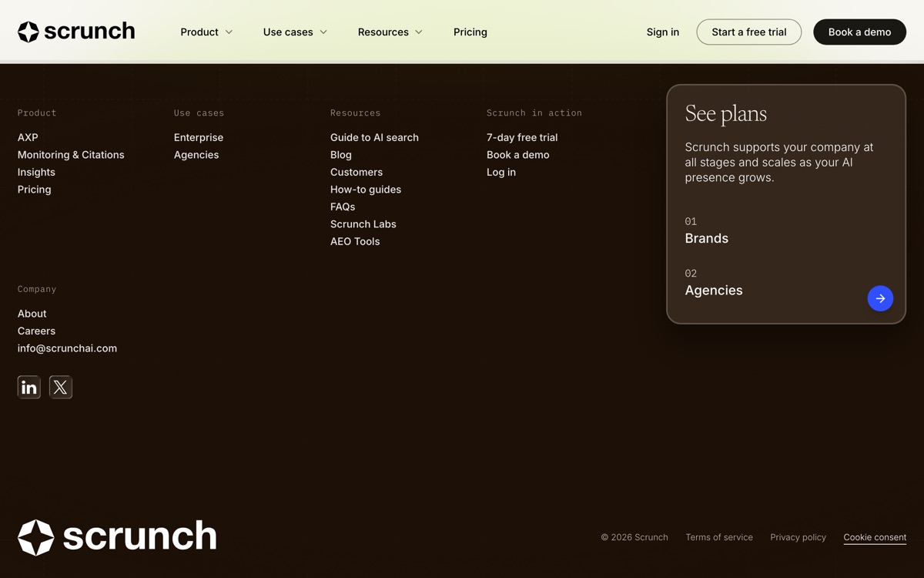The height and width of the screenshot is (578, 924).
Task: Open the X (Twitter) social icon
Action: click(x=61, y=387)
